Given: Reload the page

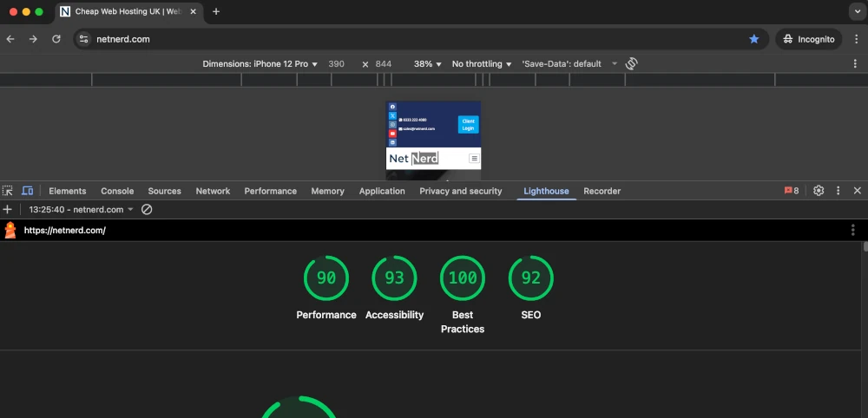Looking at the screenshot, I should point(56,39).
